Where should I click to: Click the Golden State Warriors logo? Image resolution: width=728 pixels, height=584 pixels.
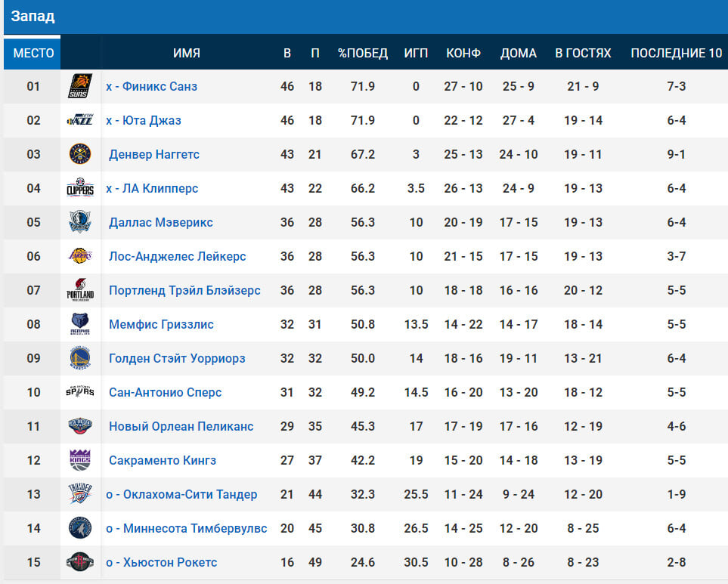pos(80,358)
